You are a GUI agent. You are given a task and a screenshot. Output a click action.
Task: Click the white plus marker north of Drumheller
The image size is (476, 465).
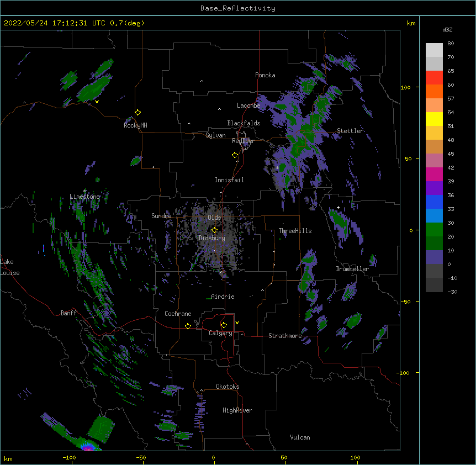pos(338,207)
